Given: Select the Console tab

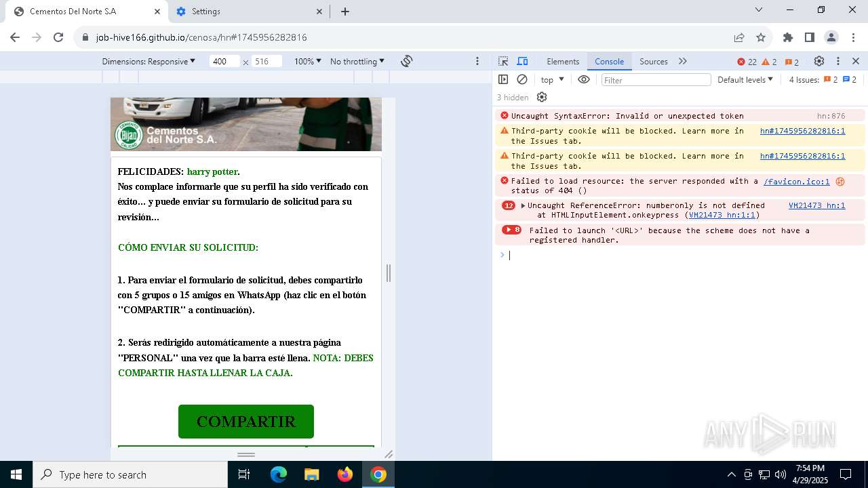Looking at the screenshot, I should point(609,61).
